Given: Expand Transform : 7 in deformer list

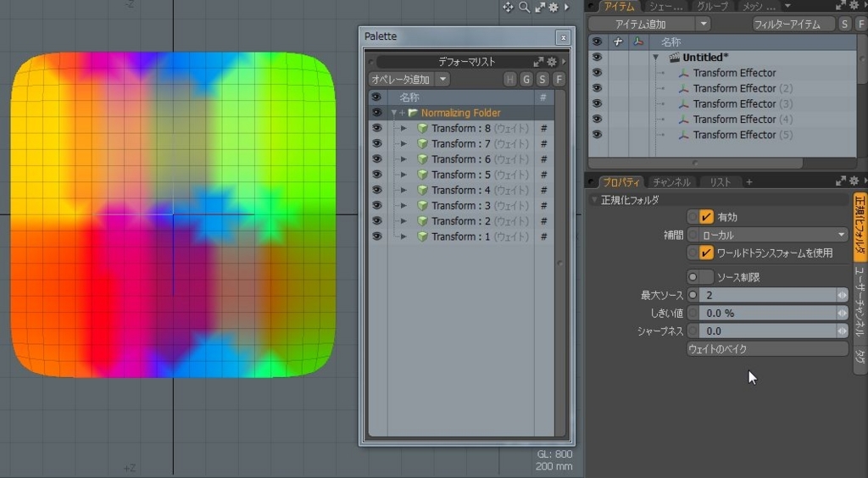Looking at the screenshot, I should point(403,144).
